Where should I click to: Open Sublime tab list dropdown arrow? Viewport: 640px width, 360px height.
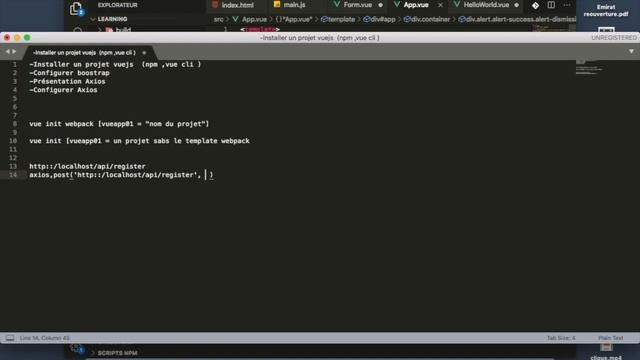(631, 51)
